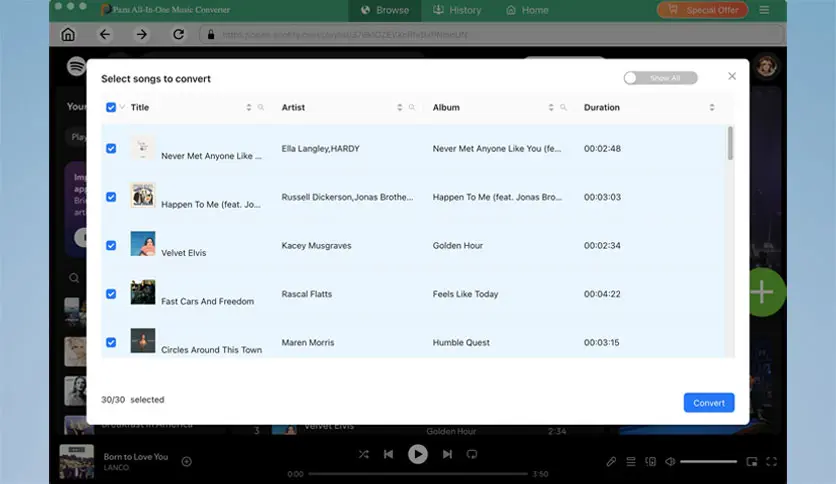Switch to the Browse tab
Image resolution: width=836 pixels, height=484 pixels.
click(x=384, y=10)
